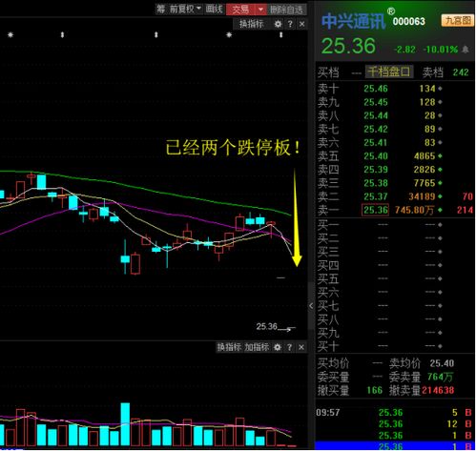Open help question mark on main chart
The height and width of the screenshot is (451, 476).
(290, 24)
